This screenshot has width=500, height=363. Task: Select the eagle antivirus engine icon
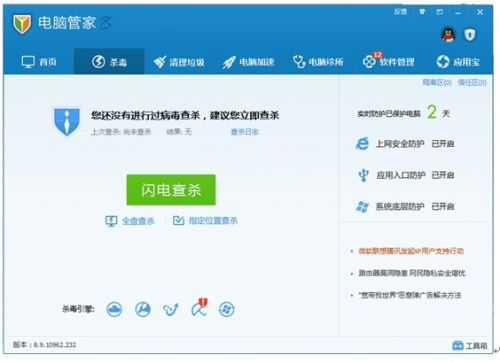point(171,310)
